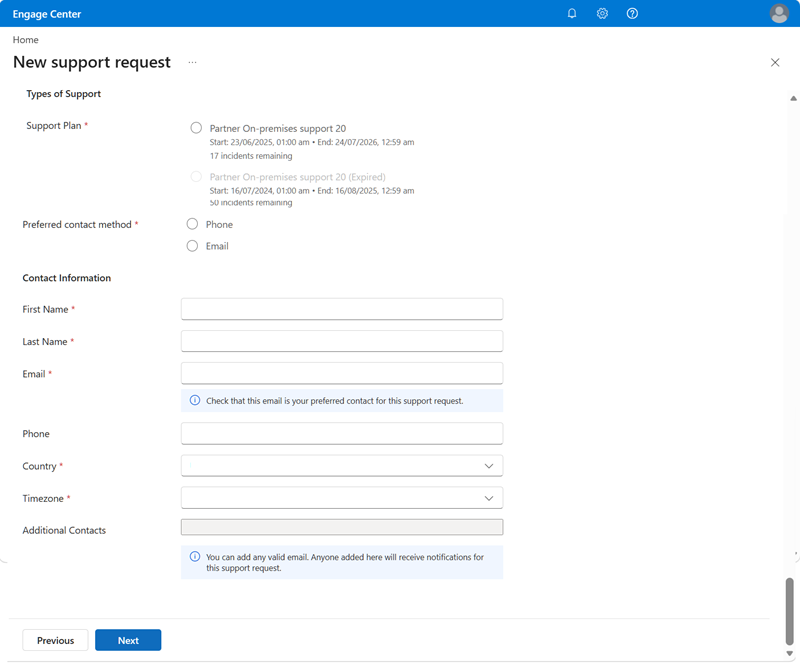
Task: Focus the Last Name field
Action: pos(342,341)
